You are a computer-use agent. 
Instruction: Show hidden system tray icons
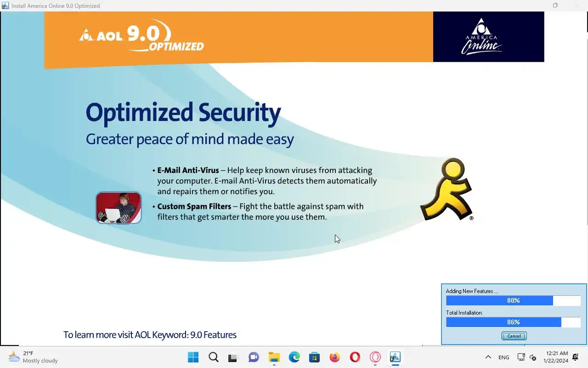[x=488, y=357]
